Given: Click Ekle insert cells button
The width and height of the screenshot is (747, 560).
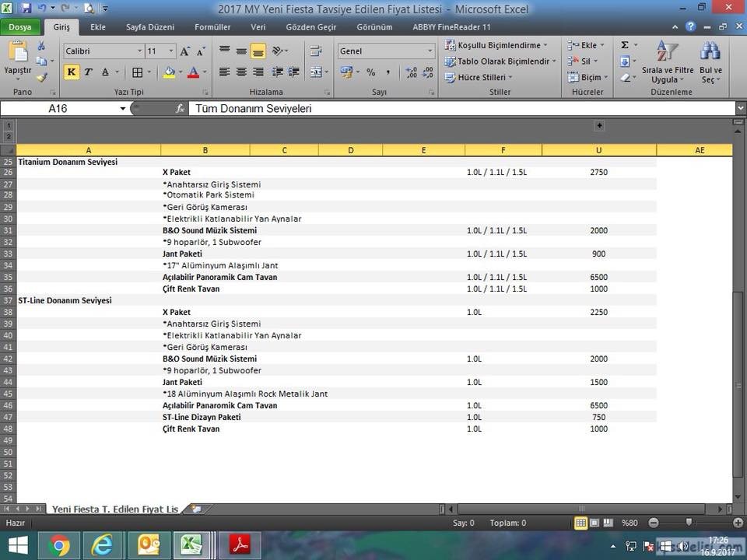Looking at the screenshot, I should pyautogui.click(x=585, y=45).
